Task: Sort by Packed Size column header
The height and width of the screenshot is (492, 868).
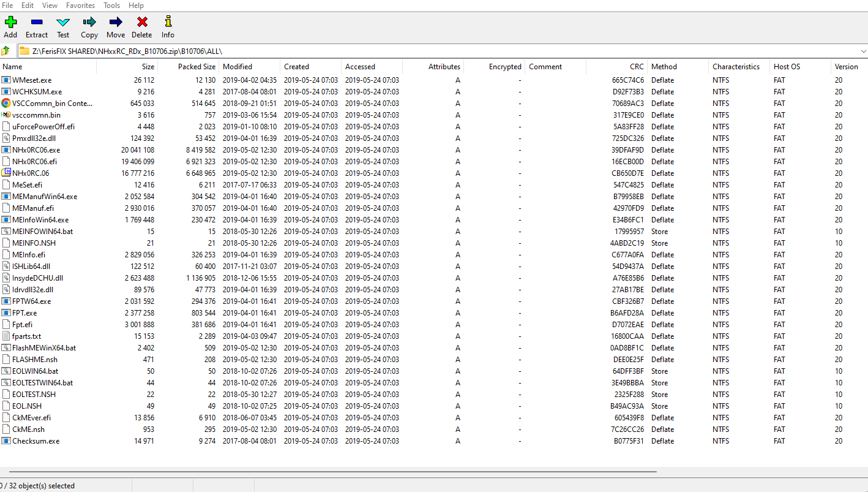Action: (196, 67)
